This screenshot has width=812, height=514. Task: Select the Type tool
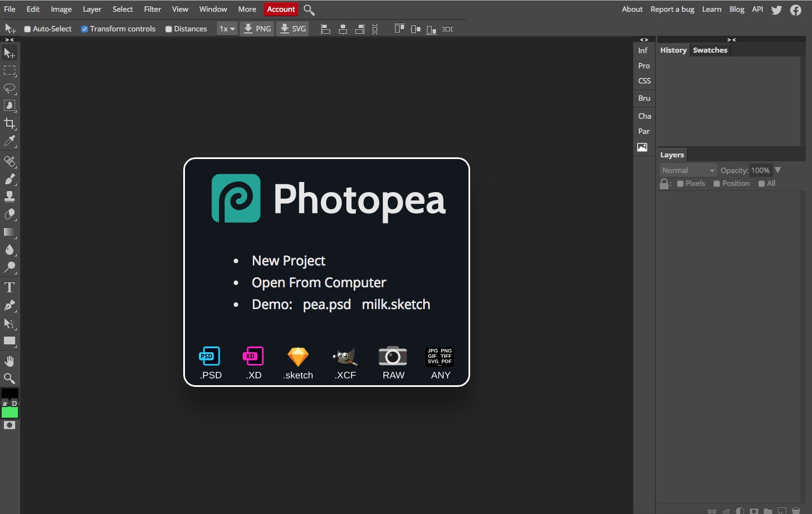coord(10,288)
